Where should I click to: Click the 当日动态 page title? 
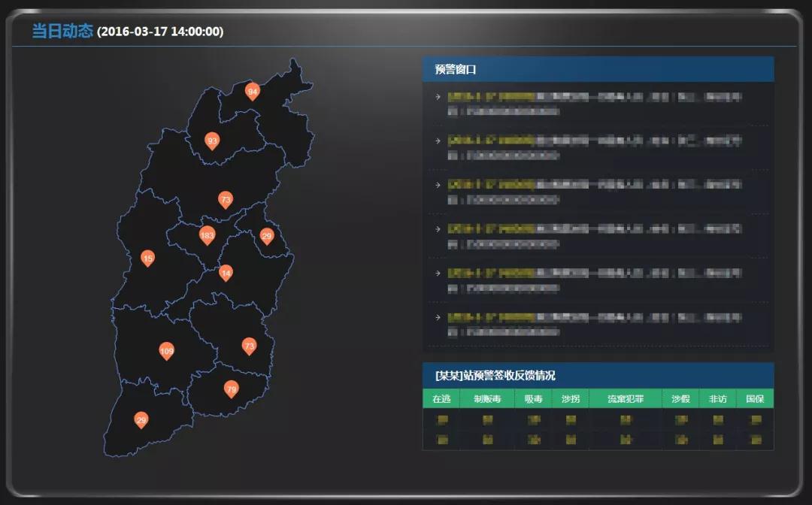(62, 31)
